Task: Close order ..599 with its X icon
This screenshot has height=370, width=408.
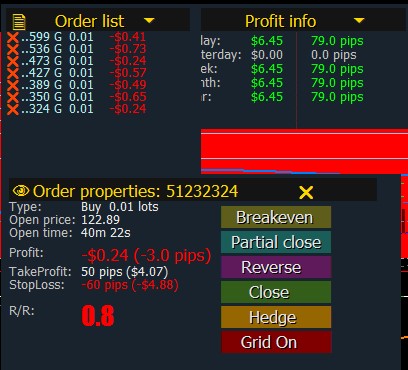Action: point(13,37)
